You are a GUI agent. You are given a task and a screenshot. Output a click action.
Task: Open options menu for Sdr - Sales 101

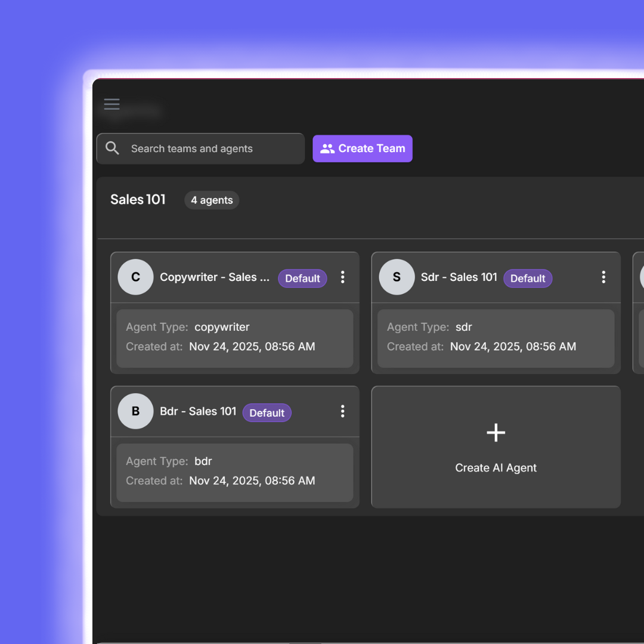(x=603, y=277)
